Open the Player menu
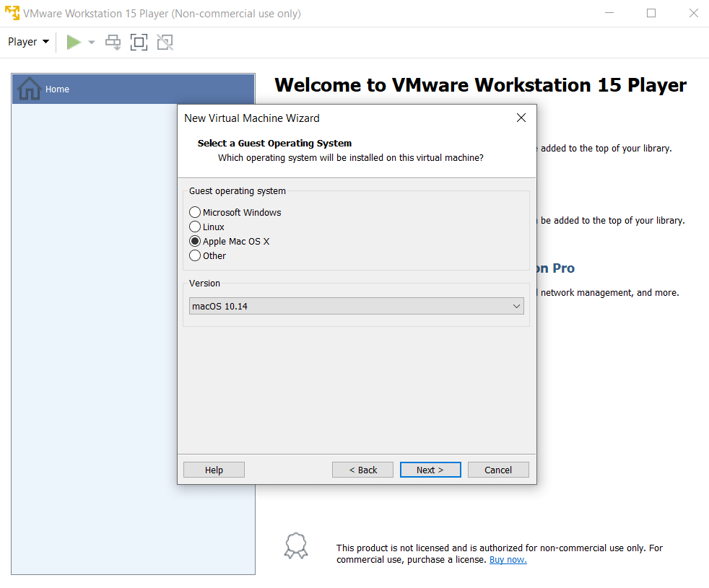The image size is (709, 588). 28,42
